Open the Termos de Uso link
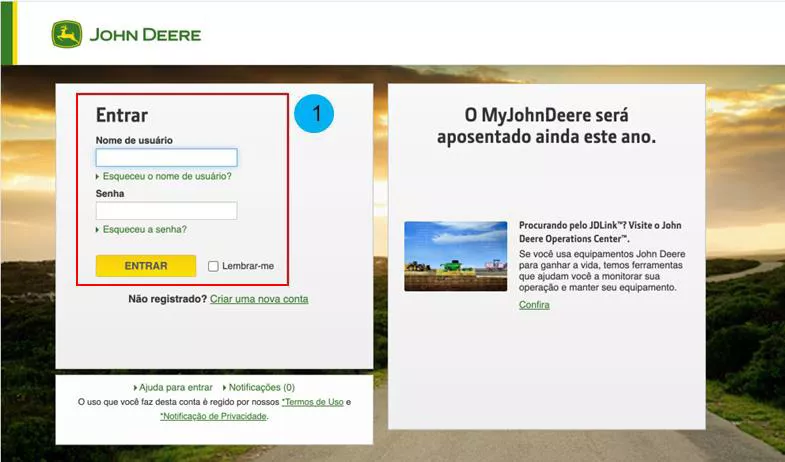The height and width of the screenshot is (462, 785). click(x=312, y=402)
